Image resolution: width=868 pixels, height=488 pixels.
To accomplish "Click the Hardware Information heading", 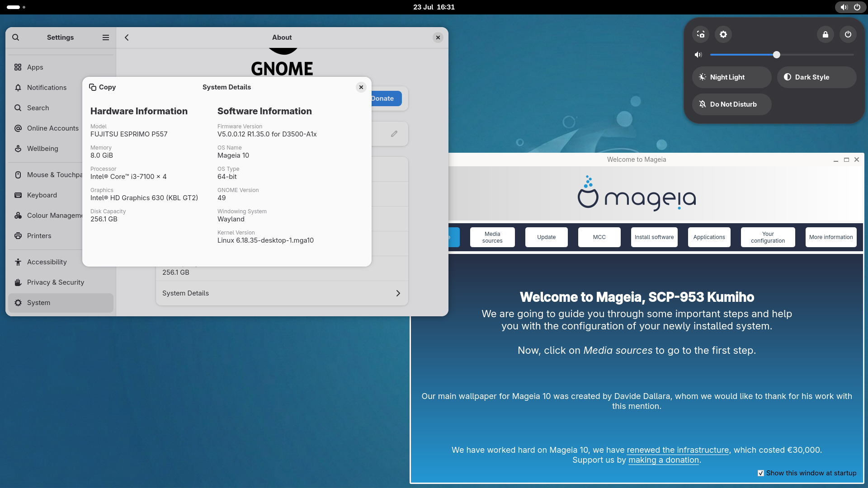I will coord(139,111).
